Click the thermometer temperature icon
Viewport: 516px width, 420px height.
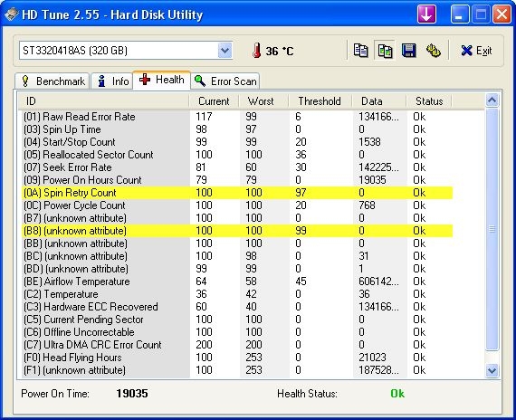pyautogui.click(x=257, y=51)
